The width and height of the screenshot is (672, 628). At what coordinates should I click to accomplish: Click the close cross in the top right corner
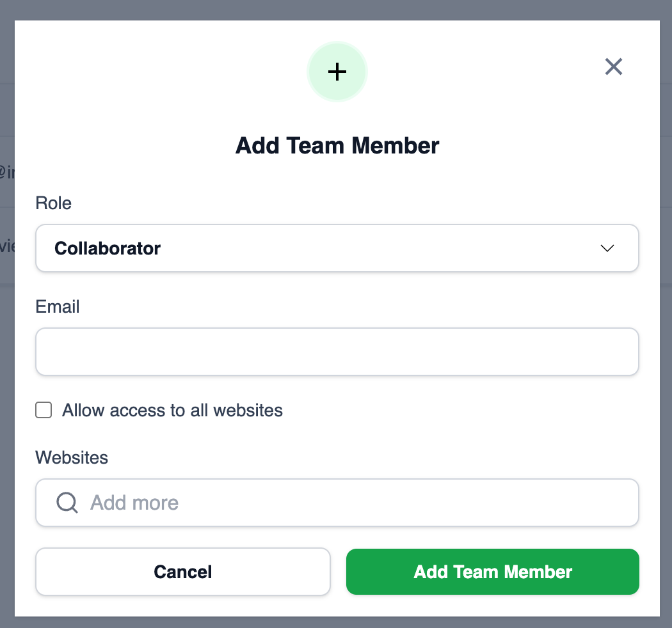[613, 67]
